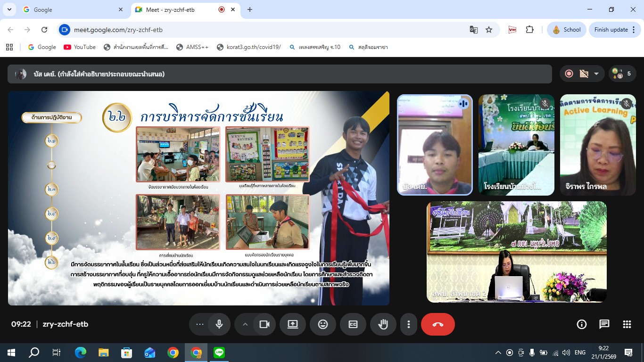Viewport: 644px width, 362px height.
Task: Open more options three-dot menu
Action: coord(409,324)
